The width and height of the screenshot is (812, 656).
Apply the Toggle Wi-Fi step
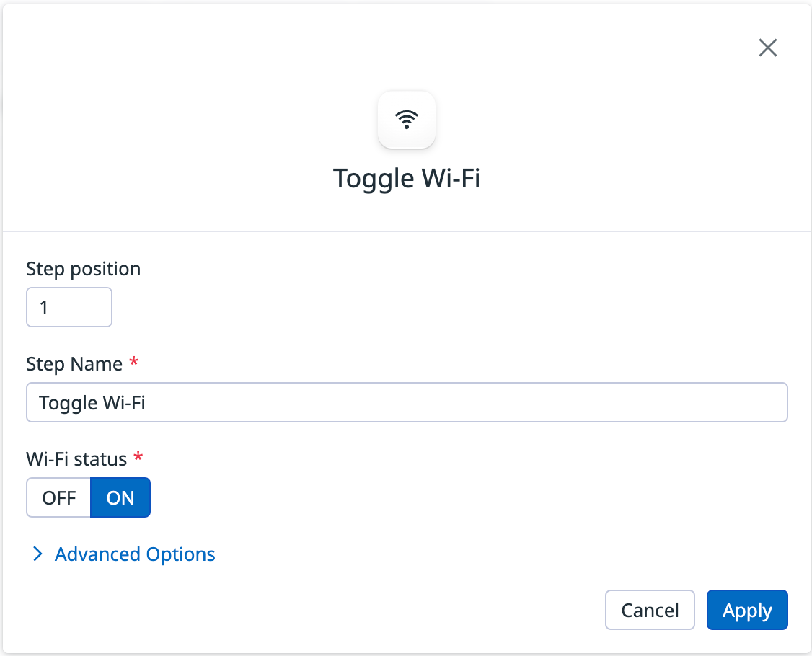pyautogui.click(x=747, y=610)
